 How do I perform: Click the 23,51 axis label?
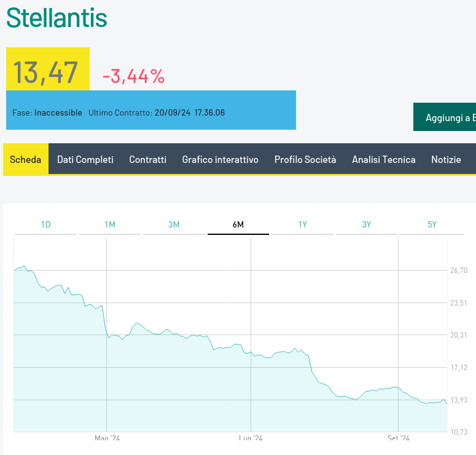pyautogui.click(x=459, y=303)
